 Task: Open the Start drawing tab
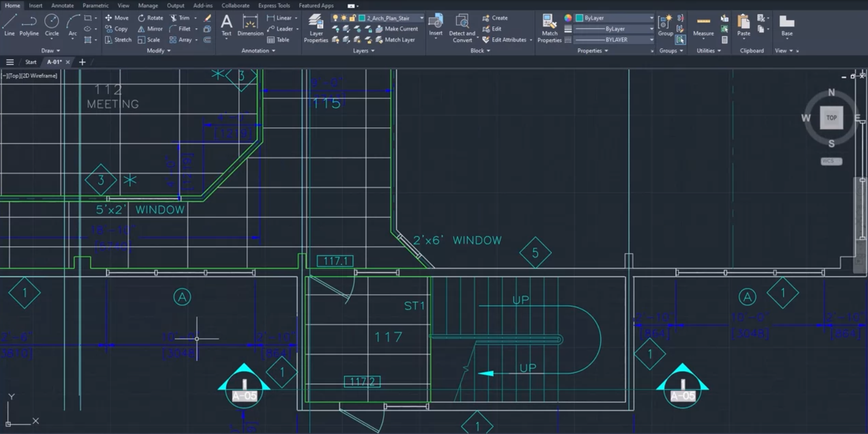pos(31,62)
